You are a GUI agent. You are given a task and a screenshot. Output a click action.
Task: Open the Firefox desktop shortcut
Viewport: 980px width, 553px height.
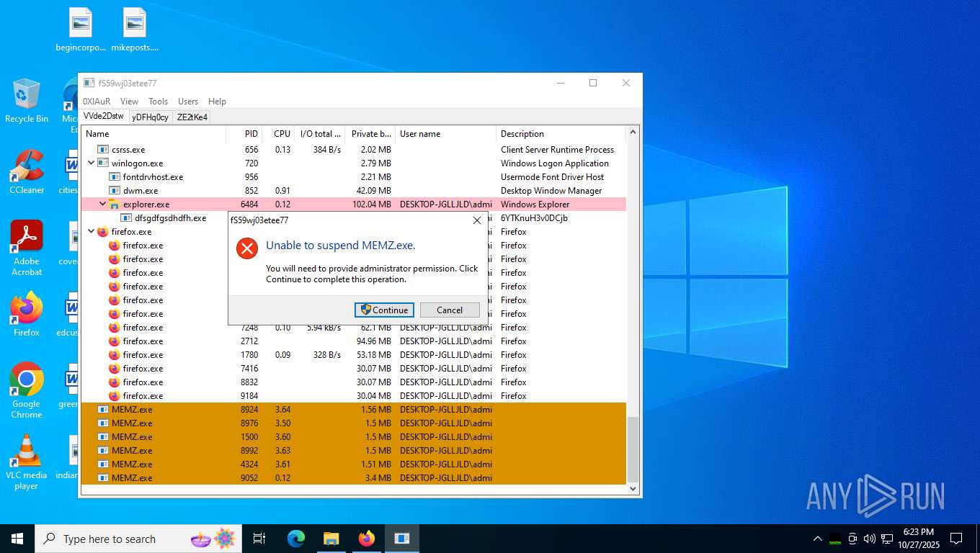pos(27,315)
